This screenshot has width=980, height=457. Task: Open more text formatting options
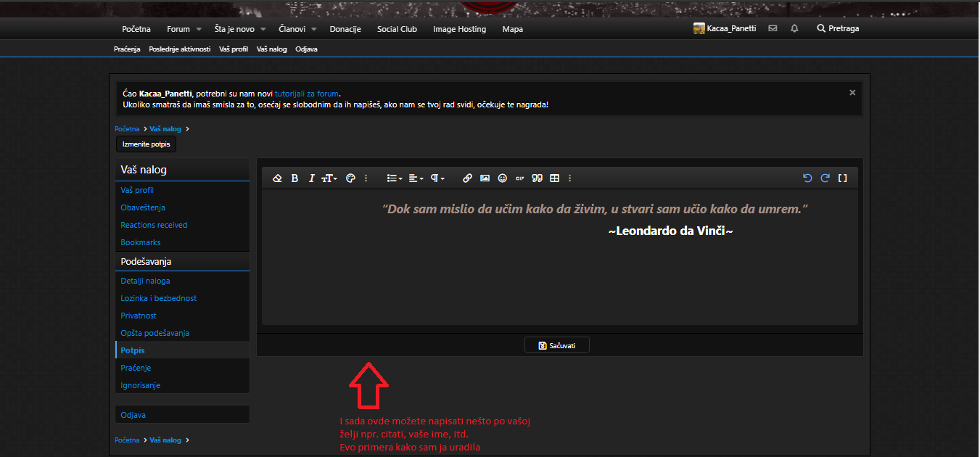(x=366, y=178)
